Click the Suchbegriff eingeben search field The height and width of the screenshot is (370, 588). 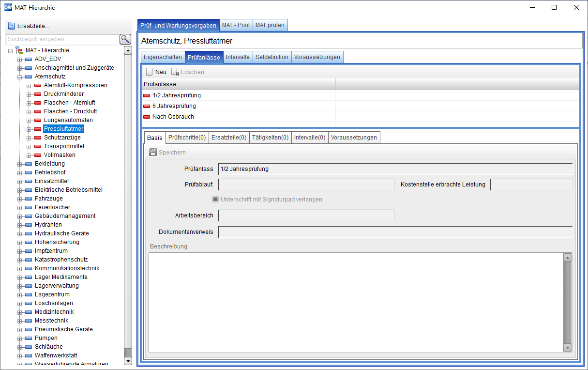click(x=62, y=39)
